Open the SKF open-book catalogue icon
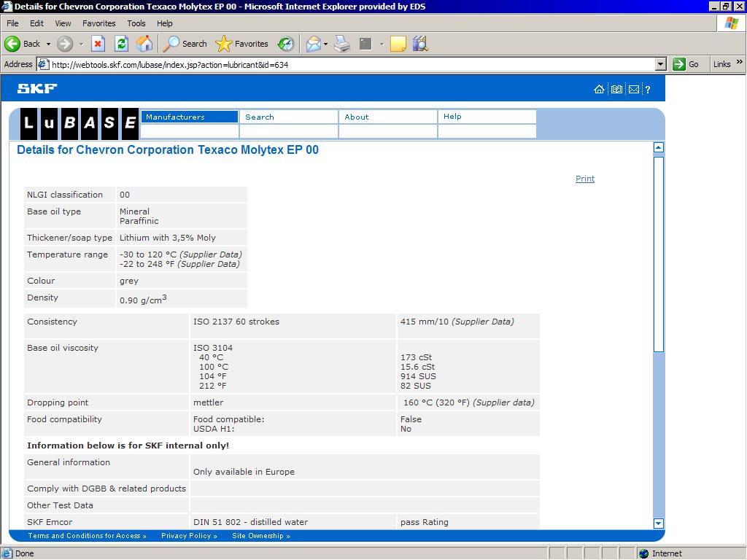This screenshot has height=560, width=747. pos(616,90)
